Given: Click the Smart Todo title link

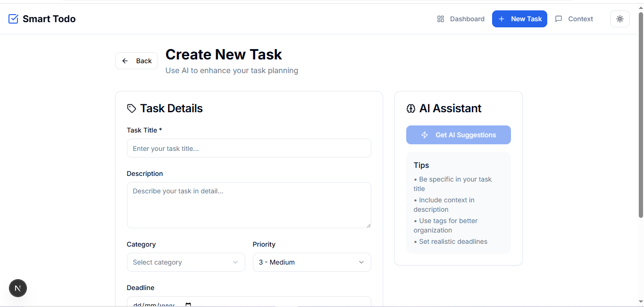Looking at the screenshot, I should [x=49, y=19].
